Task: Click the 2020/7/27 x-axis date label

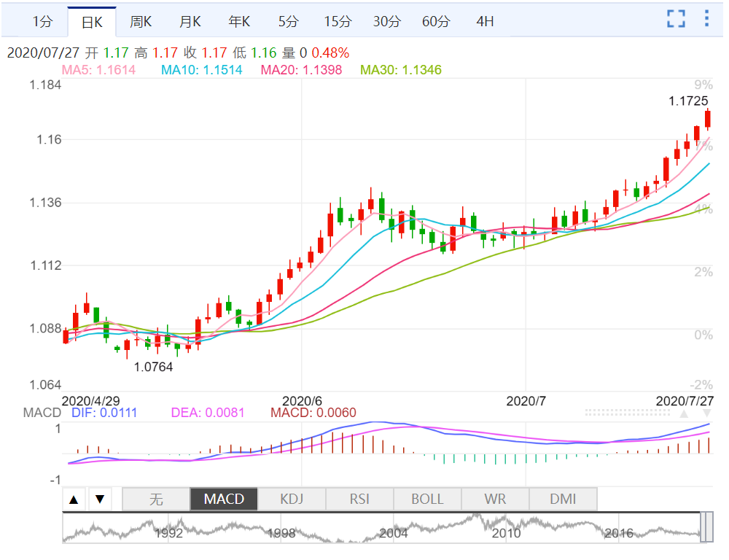Action: coord(685,401)
